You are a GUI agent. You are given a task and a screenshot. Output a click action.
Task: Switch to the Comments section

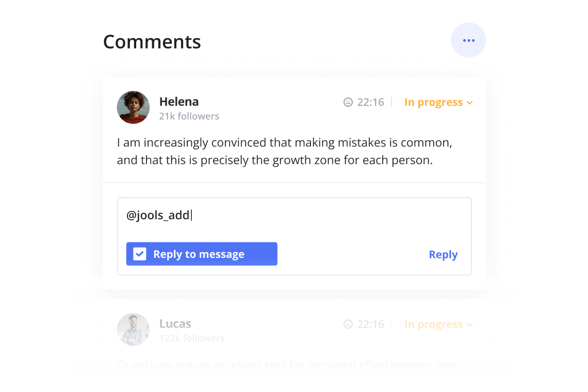pyautogui.click(x=152, y=42)
